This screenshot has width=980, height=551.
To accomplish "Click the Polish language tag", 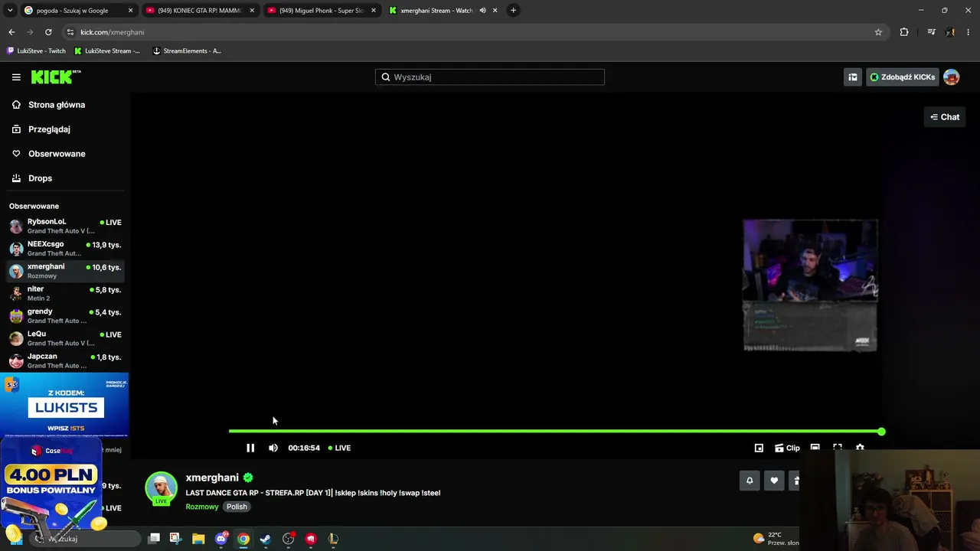I will 237,507.
